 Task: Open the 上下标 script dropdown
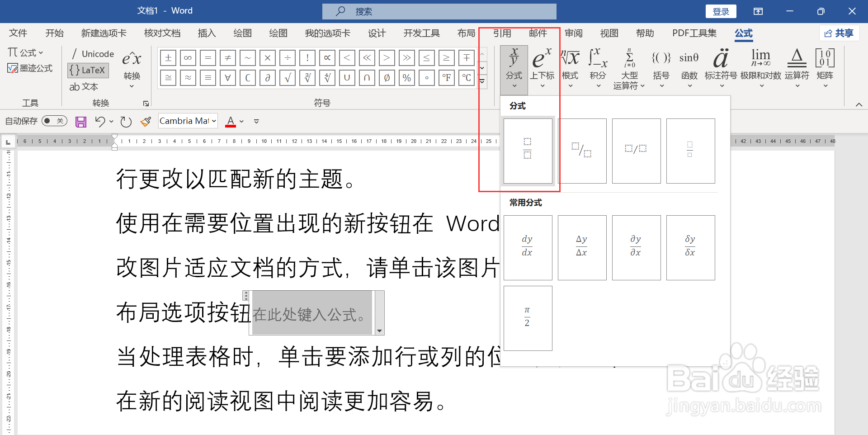[542, 69]
